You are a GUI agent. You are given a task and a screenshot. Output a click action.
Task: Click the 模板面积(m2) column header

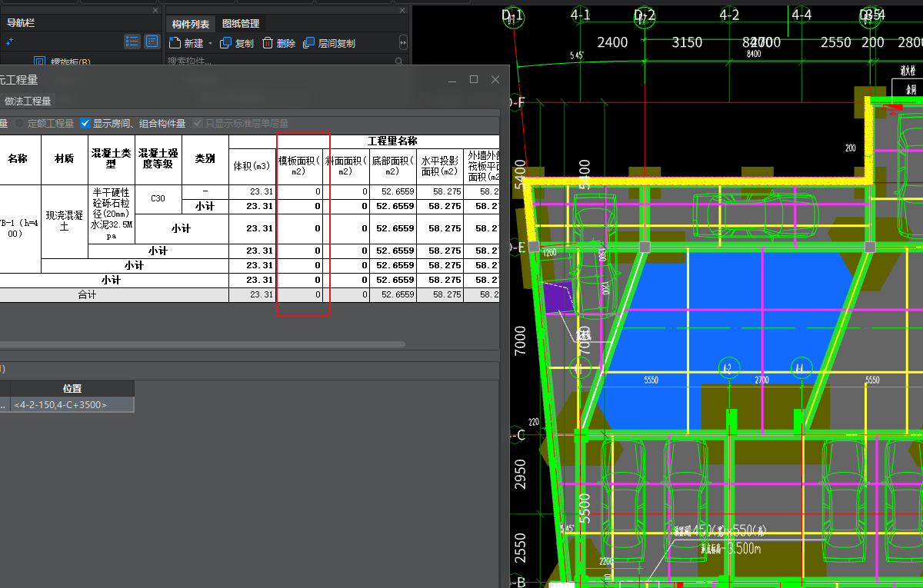click(299, 166)
